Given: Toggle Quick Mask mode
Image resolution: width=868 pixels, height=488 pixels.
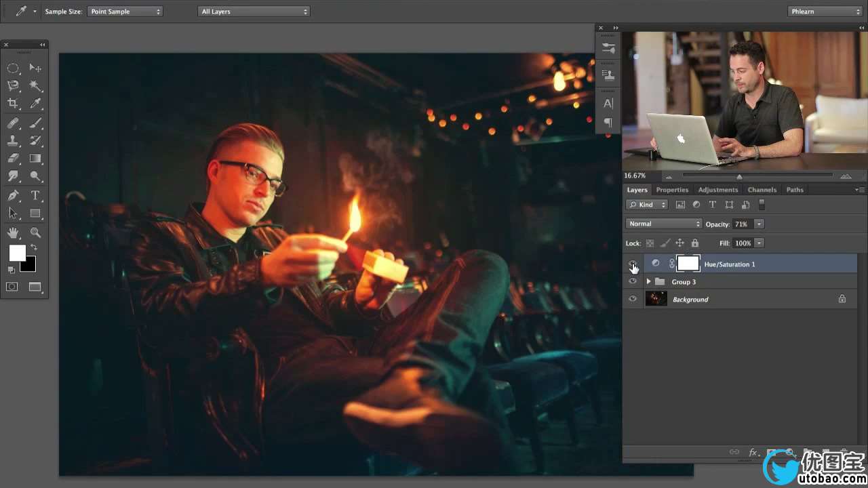Looking at the screenshot, I should coord(12,287).
